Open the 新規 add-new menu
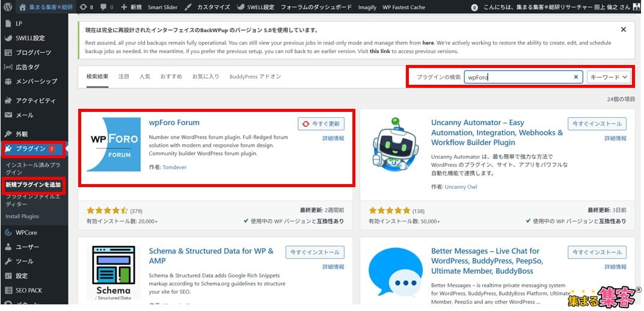 (132, 7)
